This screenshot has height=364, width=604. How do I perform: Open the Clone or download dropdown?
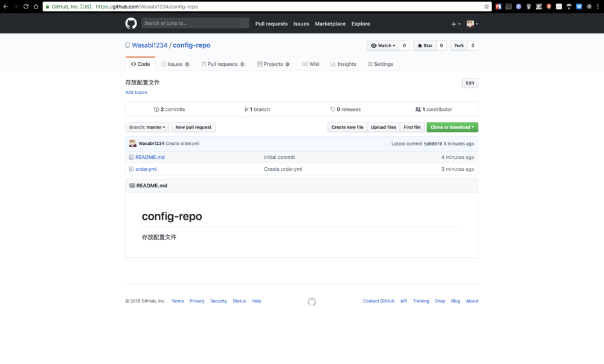[452, 127]
